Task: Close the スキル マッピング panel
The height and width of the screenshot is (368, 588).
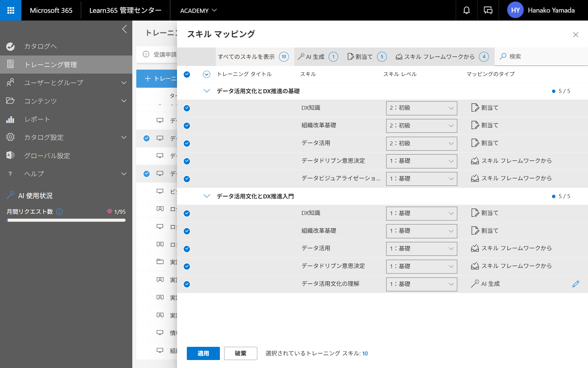Action: (x=576, y=35)
